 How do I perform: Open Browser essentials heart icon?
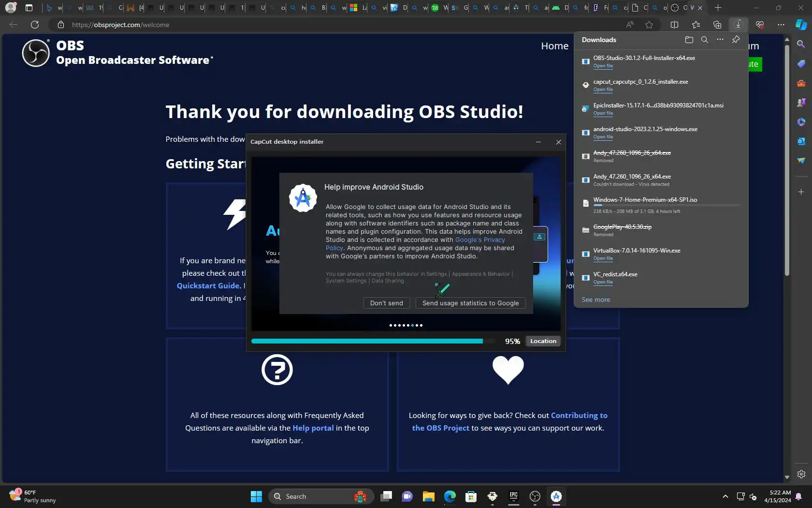coord(760,25)
